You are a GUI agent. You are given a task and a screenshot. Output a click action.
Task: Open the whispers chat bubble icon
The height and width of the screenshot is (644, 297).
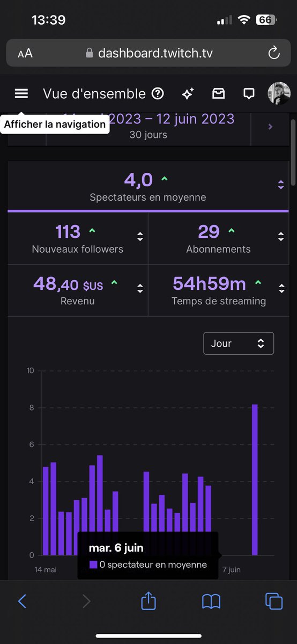[x=249, y=94]
